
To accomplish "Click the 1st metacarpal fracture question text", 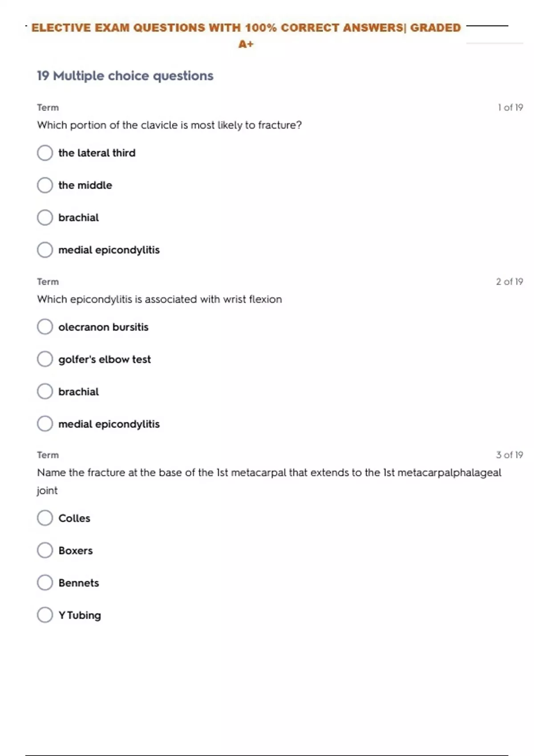I will (269, 473).
